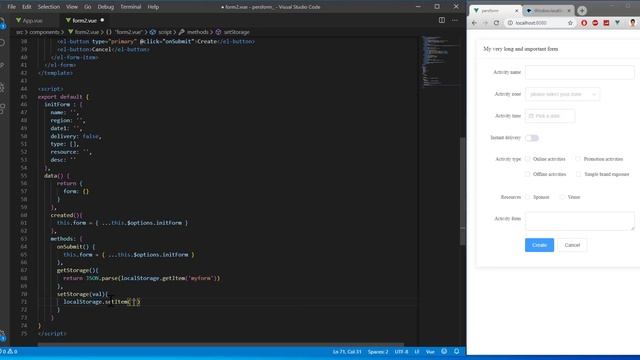Switch to the second browser tab

(x=548, y=11)
